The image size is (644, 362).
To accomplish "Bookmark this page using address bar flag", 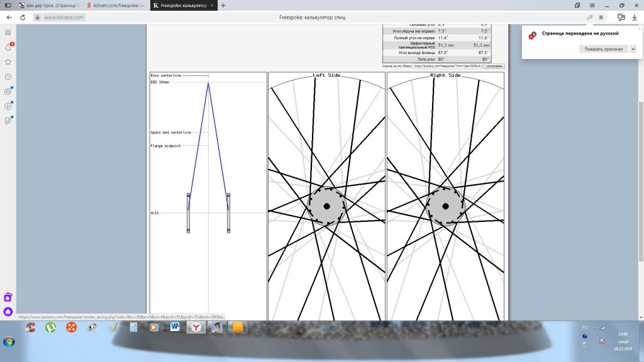I will pos(601,18).
